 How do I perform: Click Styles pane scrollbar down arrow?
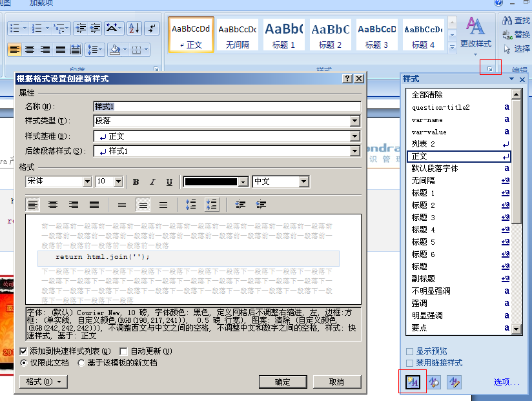coord(516,329)
